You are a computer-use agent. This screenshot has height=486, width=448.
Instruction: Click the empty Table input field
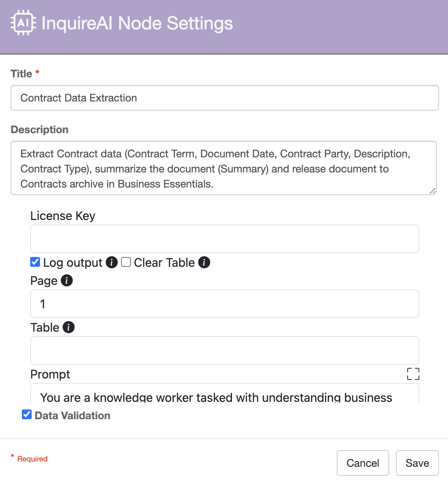(x=224, y=351)
